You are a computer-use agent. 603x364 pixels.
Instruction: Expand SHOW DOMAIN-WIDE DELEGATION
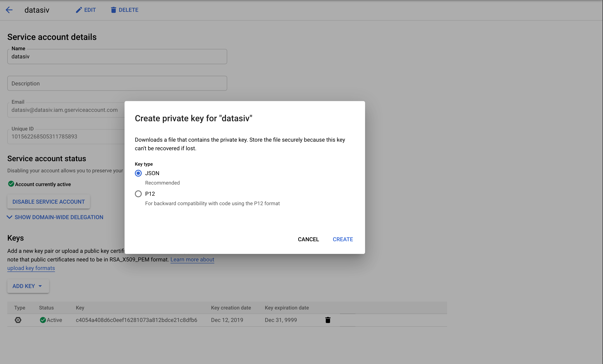[55, 217]
